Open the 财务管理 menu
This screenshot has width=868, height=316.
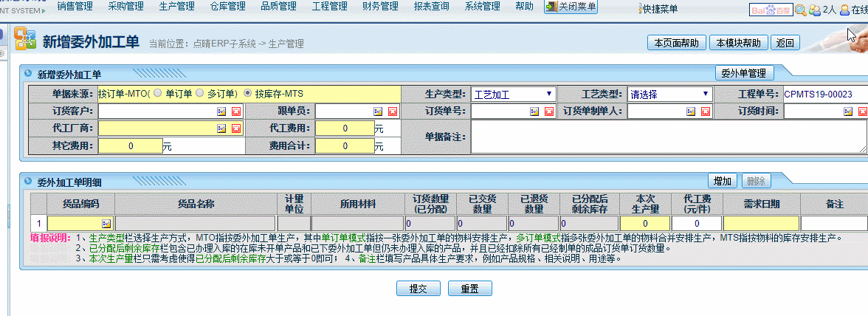pyautogui.click(x=381, y=7)
